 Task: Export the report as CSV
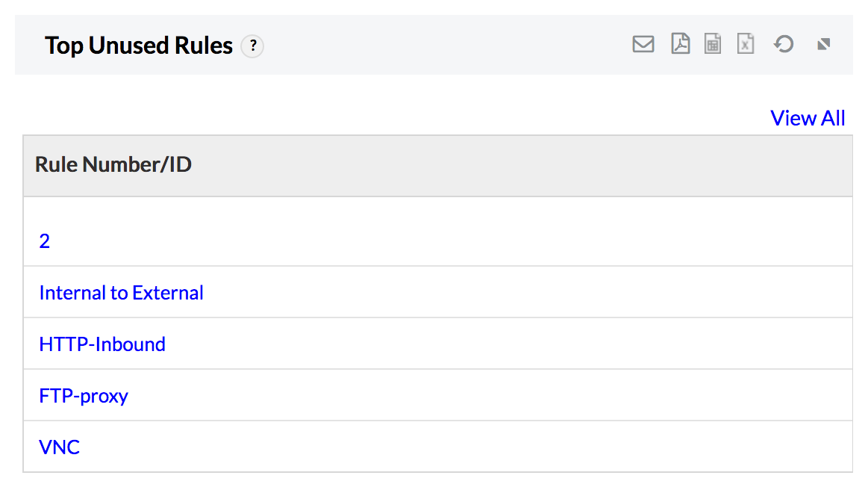click(x=713, y=45)
